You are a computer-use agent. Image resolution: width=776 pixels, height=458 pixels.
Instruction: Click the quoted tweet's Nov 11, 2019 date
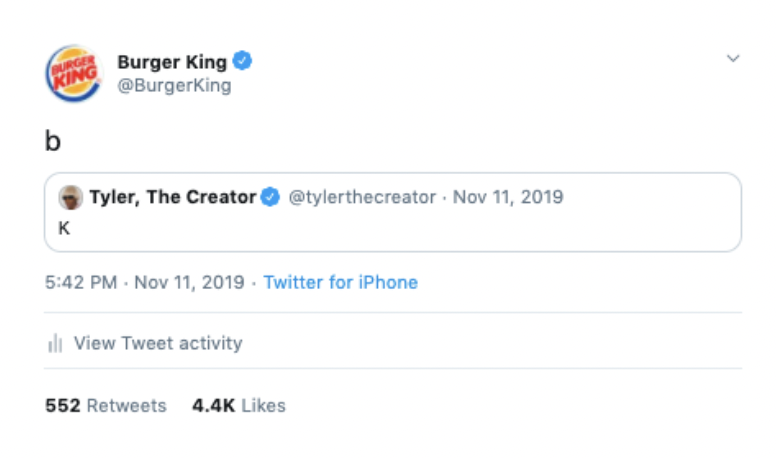tap(508, 197)
